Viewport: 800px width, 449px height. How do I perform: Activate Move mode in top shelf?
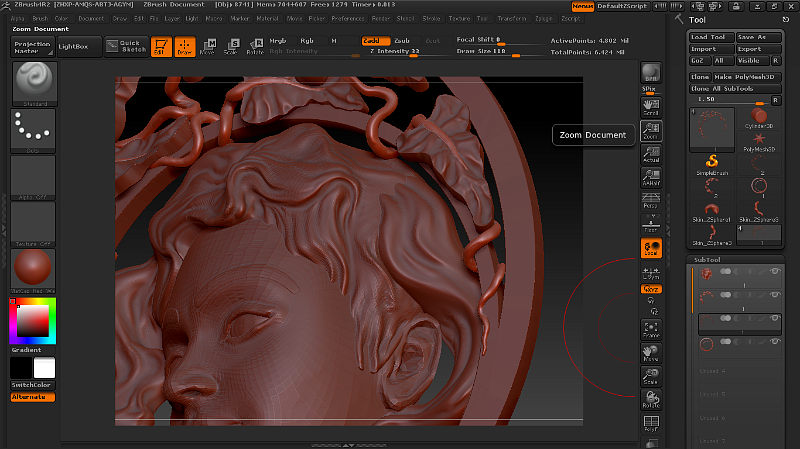(208, 46)
